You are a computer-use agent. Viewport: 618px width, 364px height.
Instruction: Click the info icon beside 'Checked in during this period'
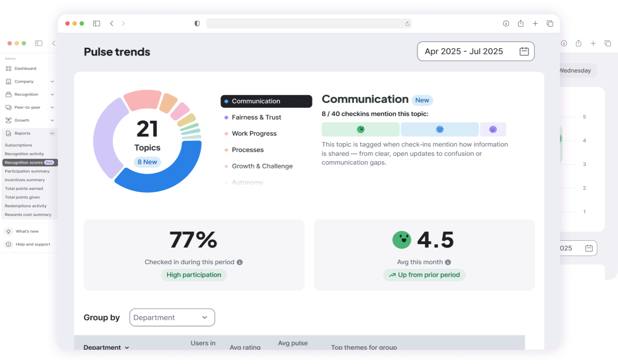(x=240, y=262)
